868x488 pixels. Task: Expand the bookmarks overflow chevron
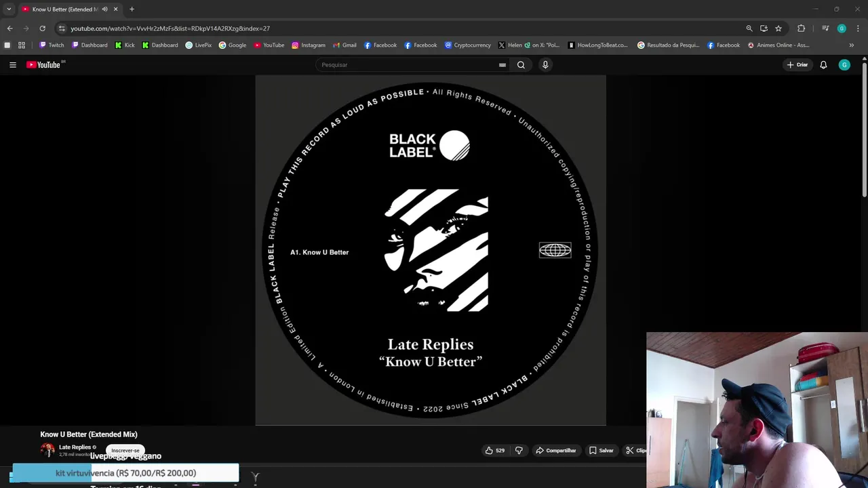[852, 45]
